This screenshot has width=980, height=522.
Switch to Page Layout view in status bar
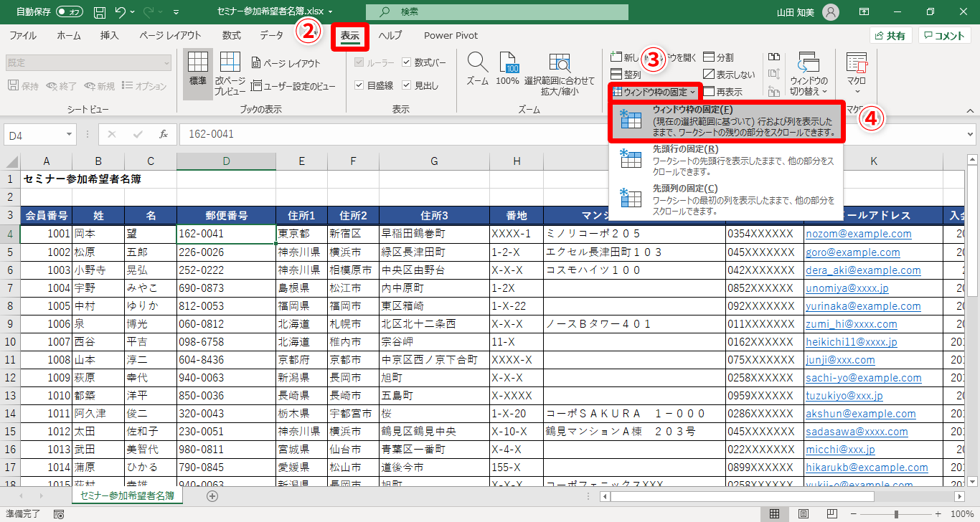[804, 514]
